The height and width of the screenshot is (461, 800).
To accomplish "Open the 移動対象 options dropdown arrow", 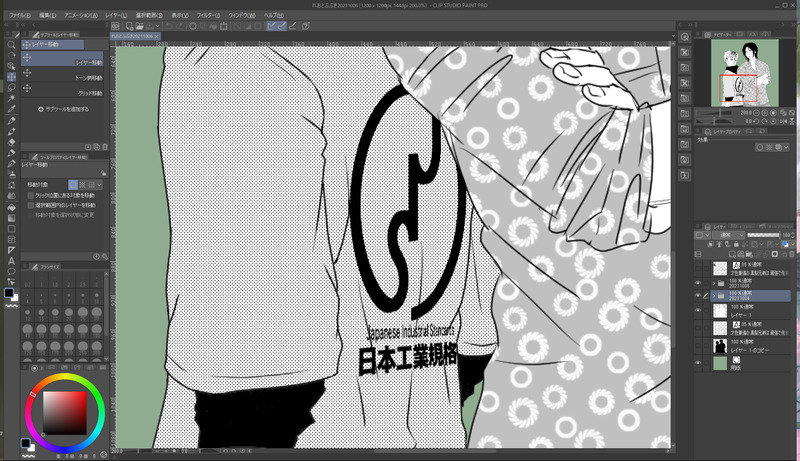I will 99,185.
